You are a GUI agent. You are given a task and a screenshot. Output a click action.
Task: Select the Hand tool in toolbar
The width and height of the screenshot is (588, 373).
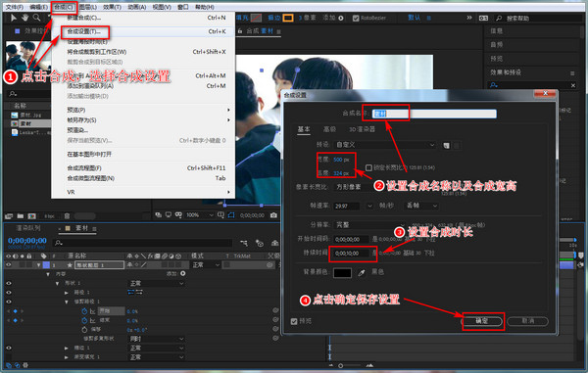24,18
